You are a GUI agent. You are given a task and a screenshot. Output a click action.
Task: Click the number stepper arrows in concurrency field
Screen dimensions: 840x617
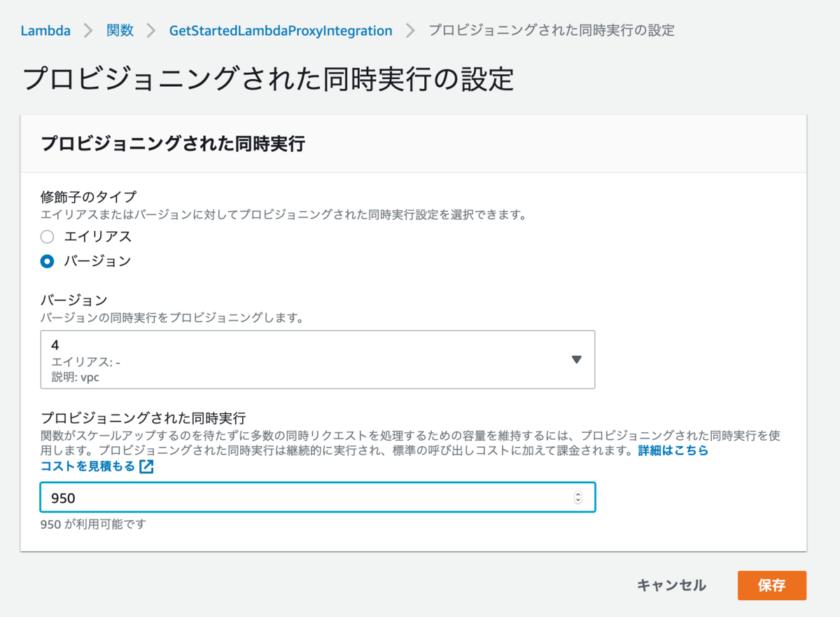(577, 497)
